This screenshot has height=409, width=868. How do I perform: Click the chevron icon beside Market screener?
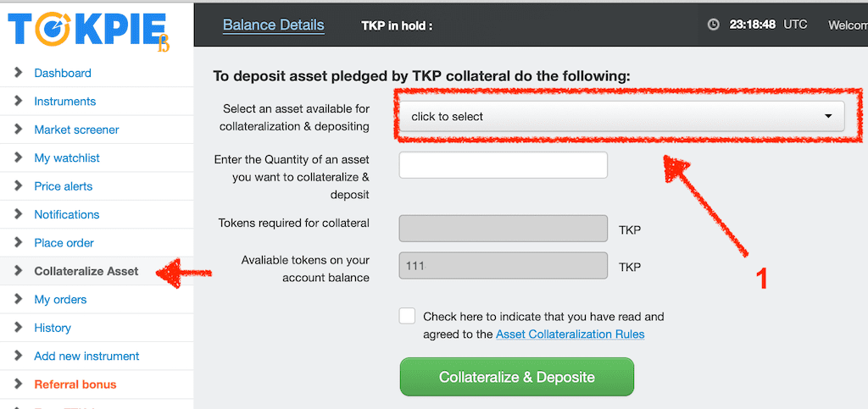pyautogui.click(x=19, y=129)
